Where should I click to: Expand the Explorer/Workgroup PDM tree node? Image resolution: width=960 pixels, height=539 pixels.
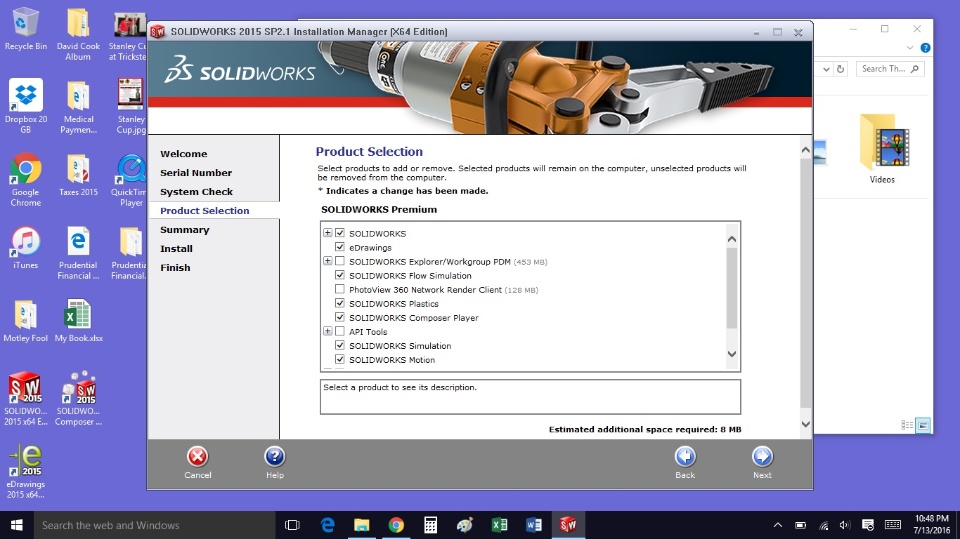coord(328,261)
